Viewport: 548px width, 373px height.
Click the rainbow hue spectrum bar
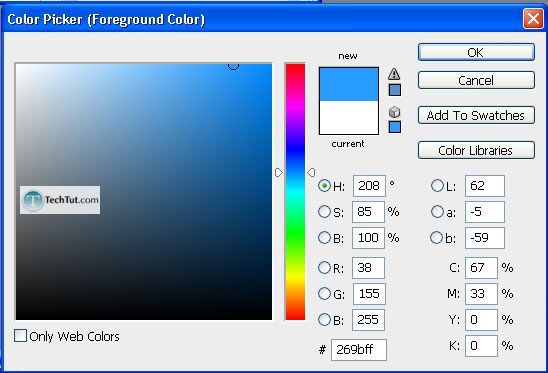(x=295, y=192)
